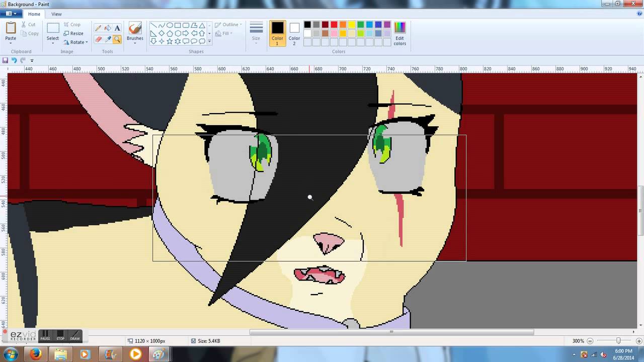
Task: Pick the pink color swatch
Action: pos(334,33)
